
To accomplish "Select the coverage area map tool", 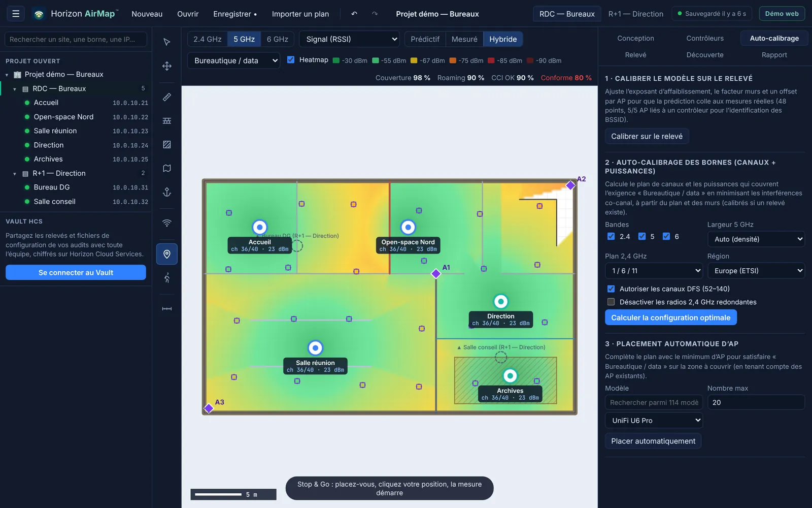I will point(167,168).
